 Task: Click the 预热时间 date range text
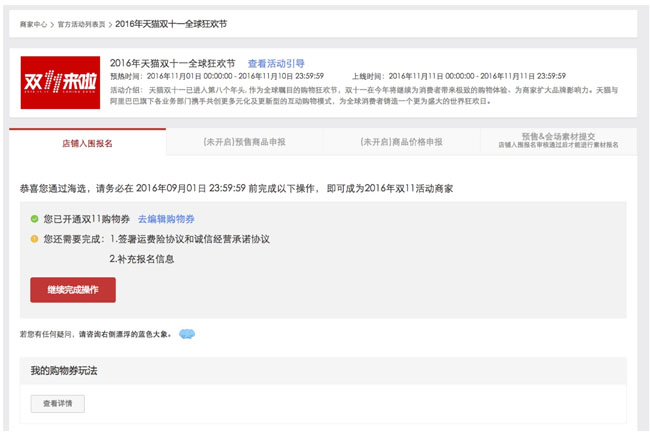217,76
